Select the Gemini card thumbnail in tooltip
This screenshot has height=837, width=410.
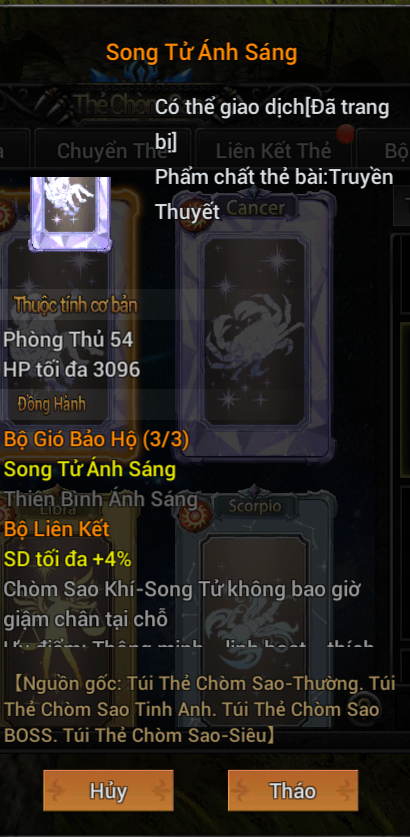(x=70, y=214)
